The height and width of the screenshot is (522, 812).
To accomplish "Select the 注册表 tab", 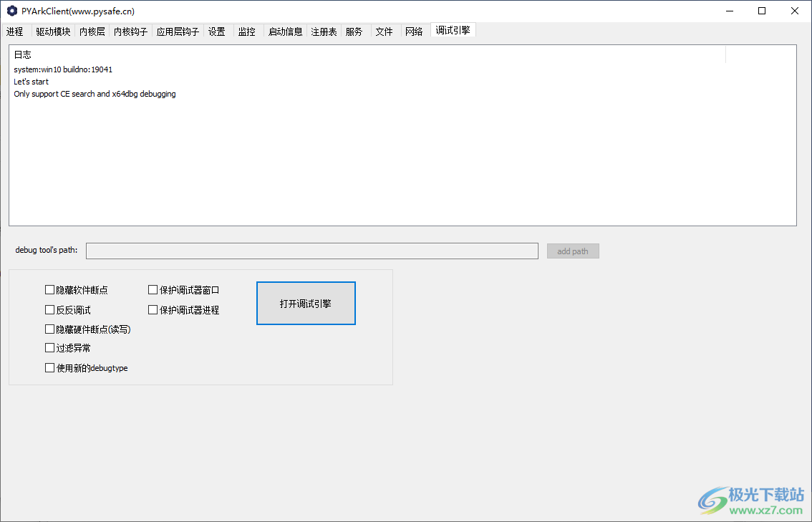I will pyautogui.click(x=324, y=32).
